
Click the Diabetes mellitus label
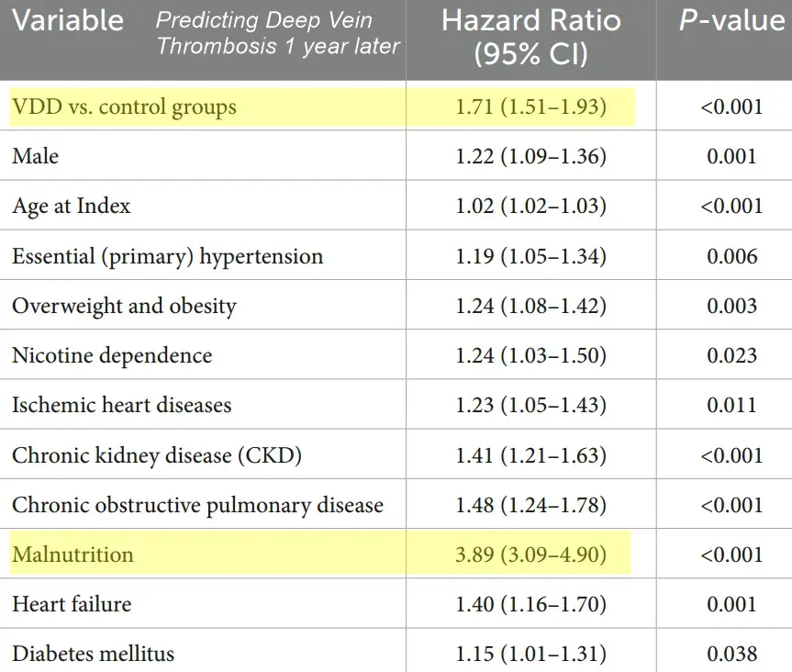point(93,654)
